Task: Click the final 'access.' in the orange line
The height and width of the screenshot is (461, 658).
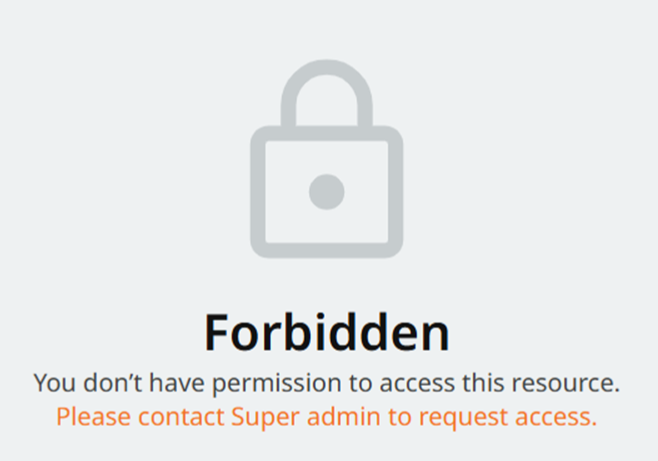Action: 556,418
